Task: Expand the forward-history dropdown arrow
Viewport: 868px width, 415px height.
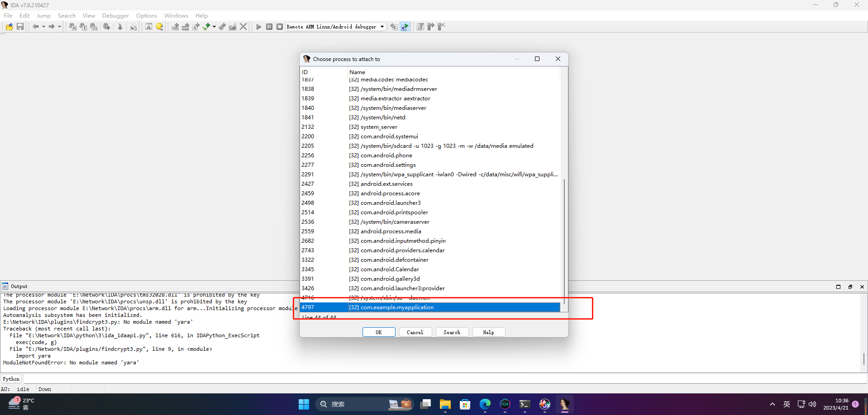Action: pyautogui.click(x=59, y=27)
